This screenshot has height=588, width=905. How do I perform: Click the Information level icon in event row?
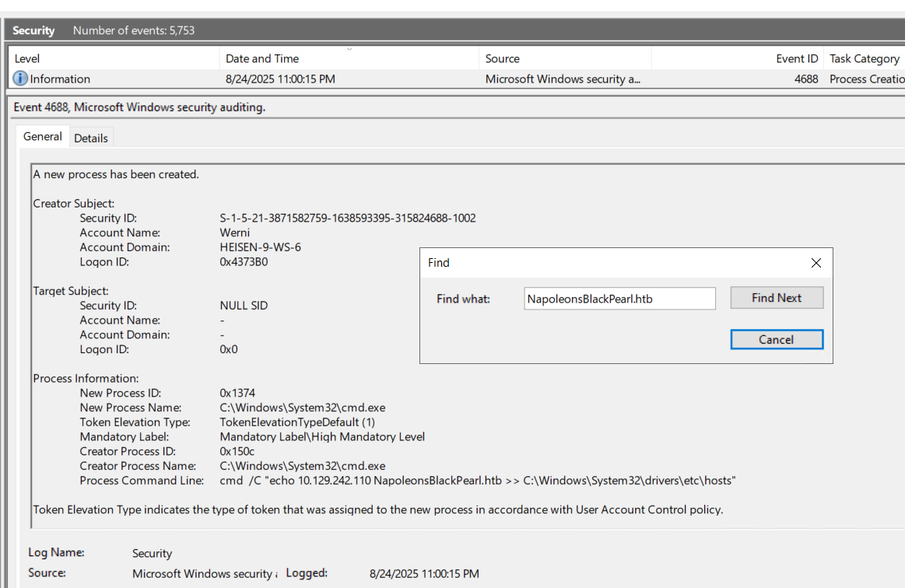pyautogui.click(x=20, y=79)
